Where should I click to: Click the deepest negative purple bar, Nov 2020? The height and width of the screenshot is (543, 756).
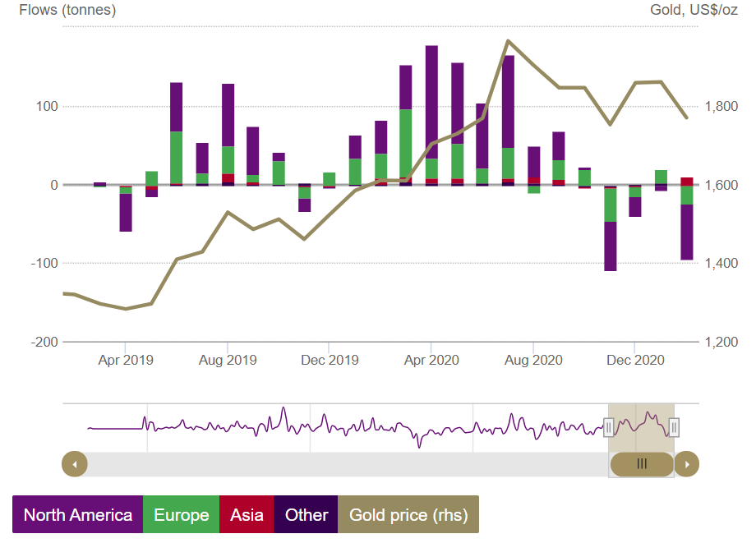pos(611,246)
